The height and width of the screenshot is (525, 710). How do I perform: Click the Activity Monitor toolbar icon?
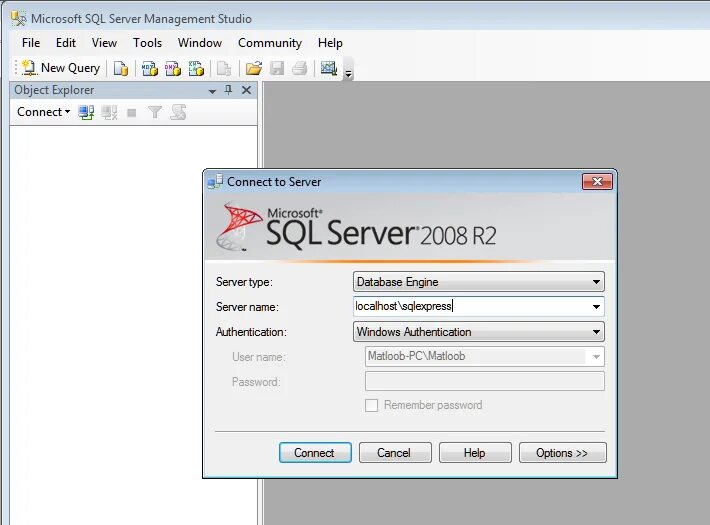click(x=329, y=68)
